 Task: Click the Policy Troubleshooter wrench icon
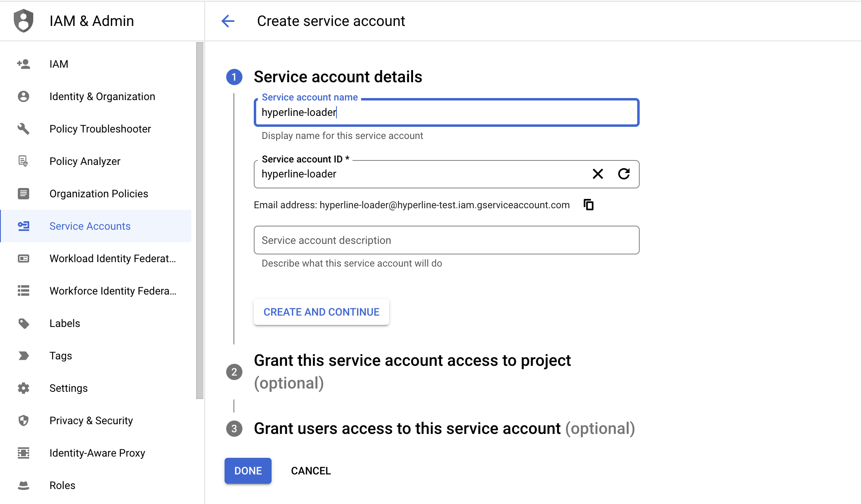[x=24, y=129]
